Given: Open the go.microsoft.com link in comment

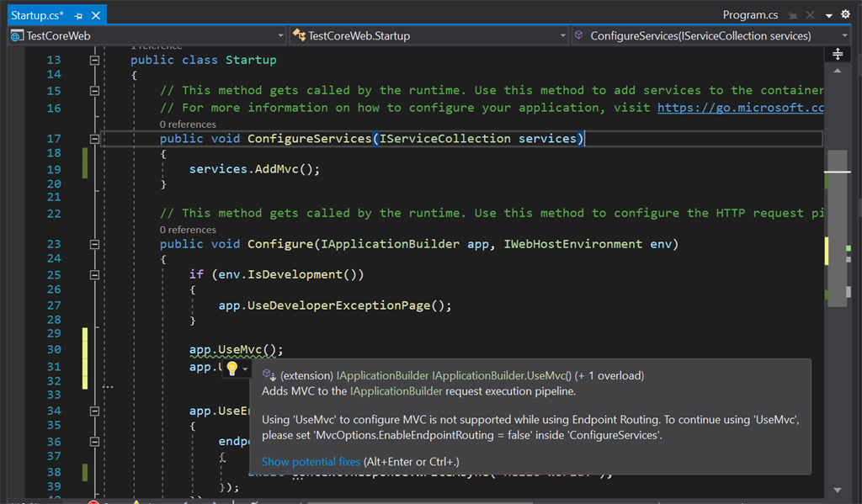Looking at the screenshot, I should tap(740, 108).
